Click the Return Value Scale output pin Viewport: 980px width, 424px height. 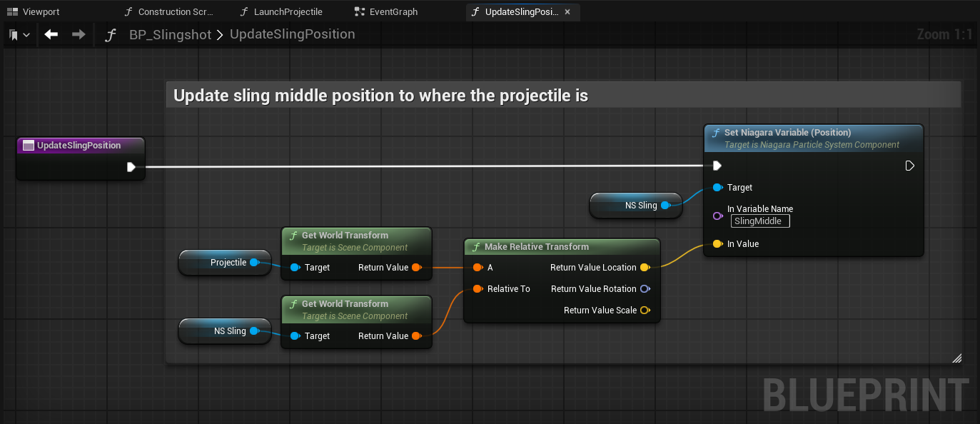click(x=645, y=311)
